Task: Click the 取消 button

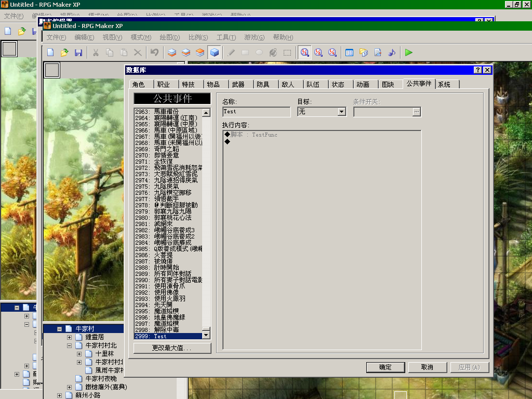Action: (427, 367)
